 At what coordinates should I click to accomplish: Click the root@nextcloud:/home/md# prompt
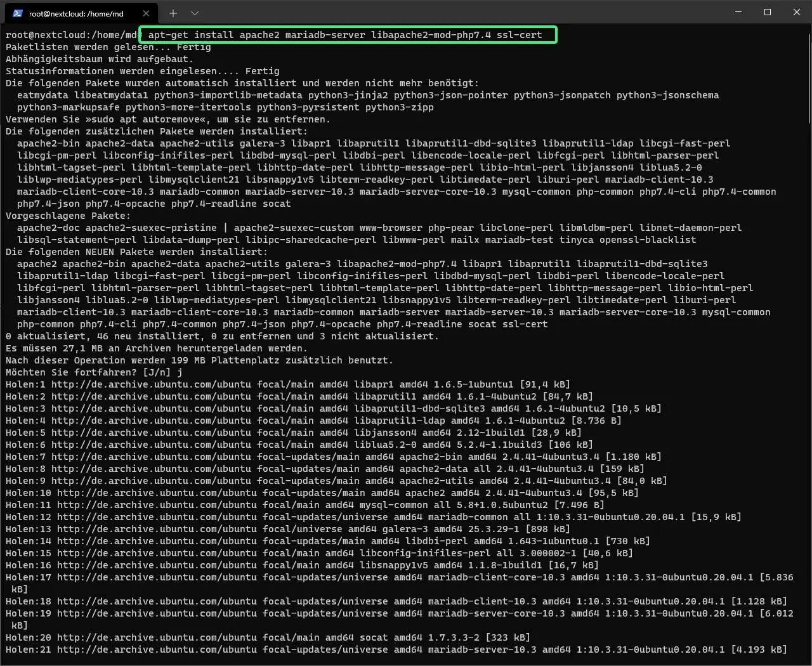pyautogui.click(x=74, y=35)
